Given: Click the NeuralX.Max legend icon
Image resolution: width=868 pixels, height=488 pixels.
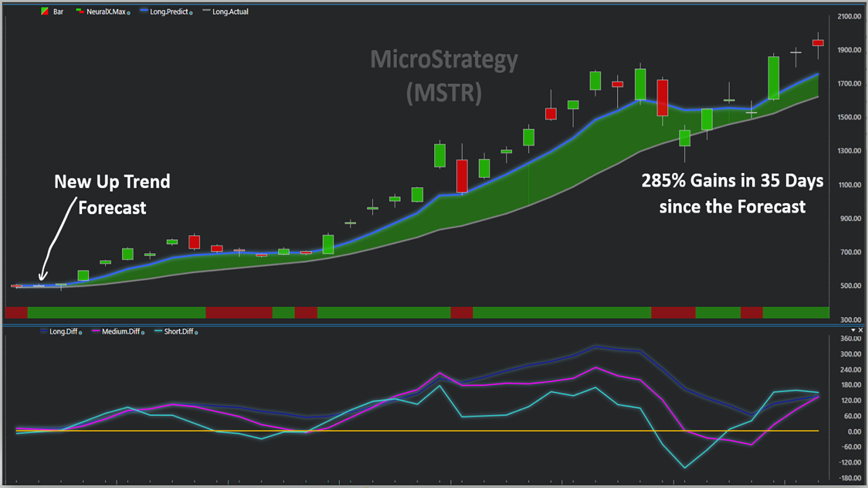Looking at the screenshot, I should 80,11.
